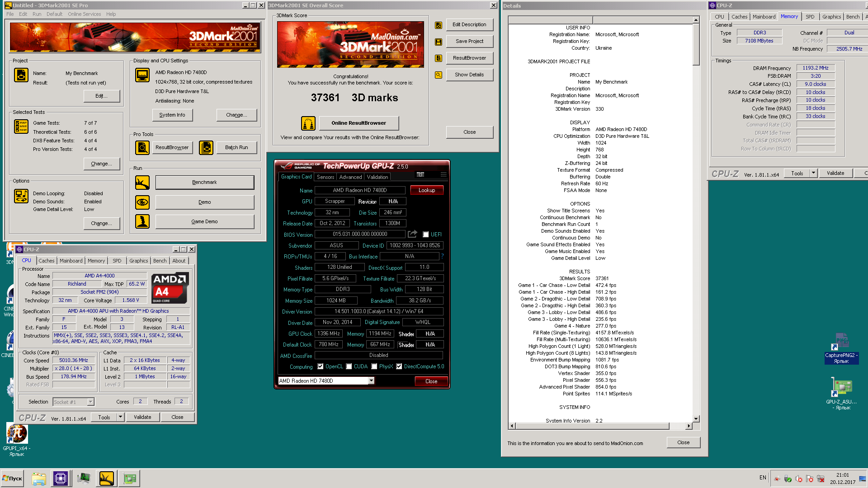Click the ResultBrowser magnifier icon in Pro Tools
Viewport: 868px width, 488px height.
[142, 148]
